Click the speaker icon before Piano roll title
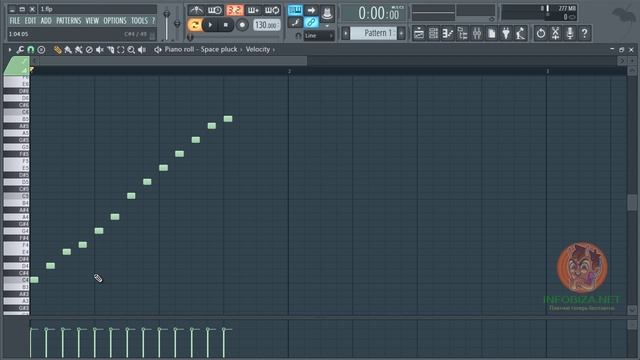This screenshot has height=360, width=640. coord(158,50)
